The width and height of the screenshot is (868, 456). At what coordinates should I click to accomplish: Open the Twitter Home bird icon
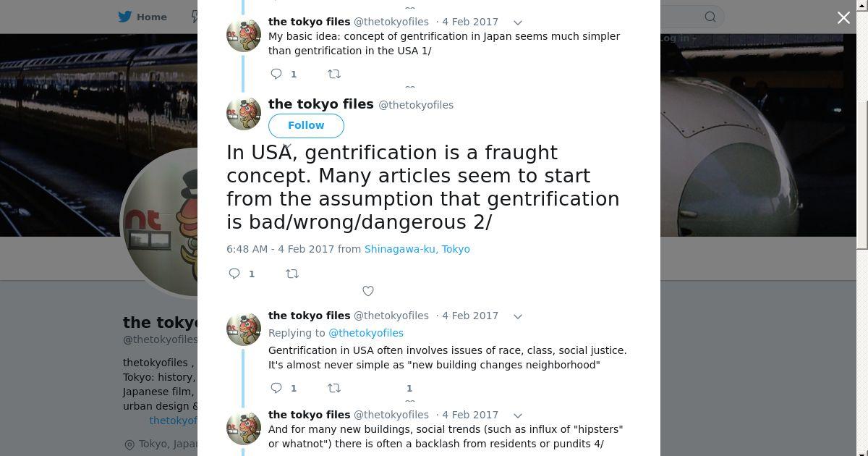pos(125,17)
